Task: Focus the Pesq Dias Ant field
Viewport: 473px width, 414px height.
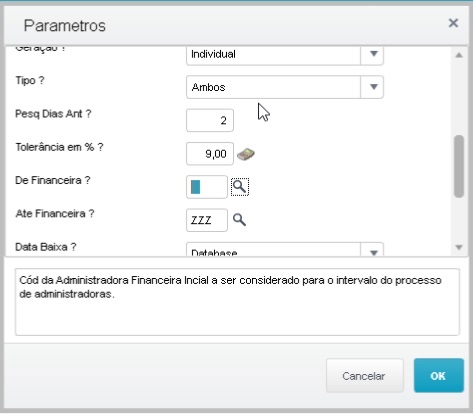Action: pos(210,120)
